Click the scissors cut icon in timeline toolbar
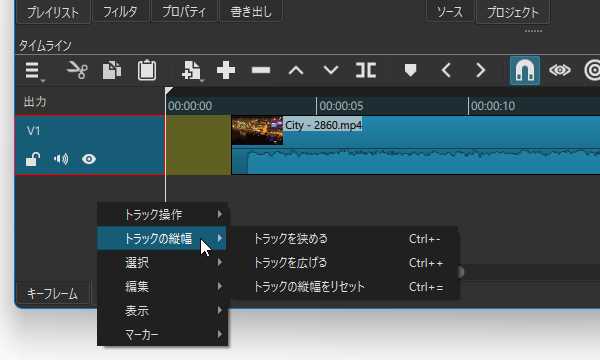The image size is (600, 360). [77, 70]
